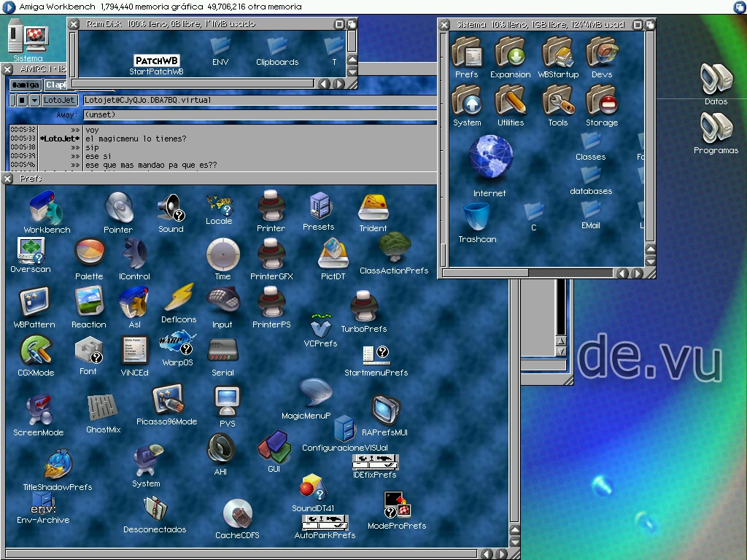
Task: Toggle the square mode button beside LotoJet
Action: coord(22,100)
